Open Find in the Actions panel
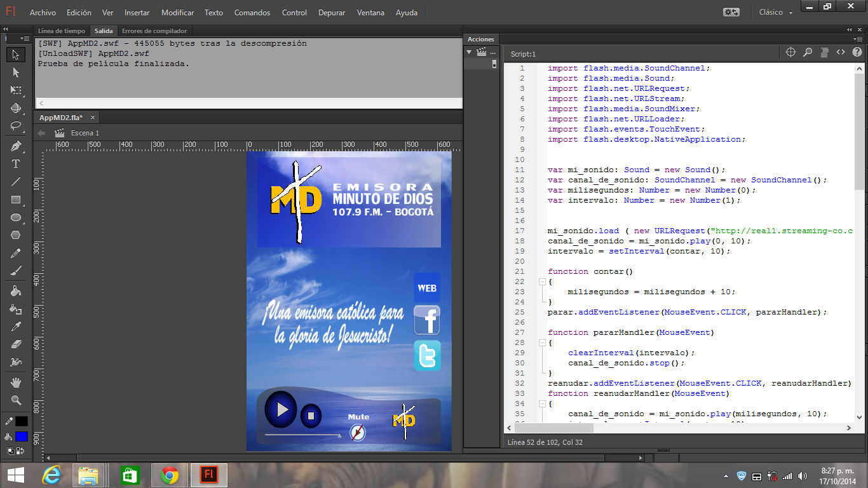This screenshot has height=488, width=868. pos(807,52)
